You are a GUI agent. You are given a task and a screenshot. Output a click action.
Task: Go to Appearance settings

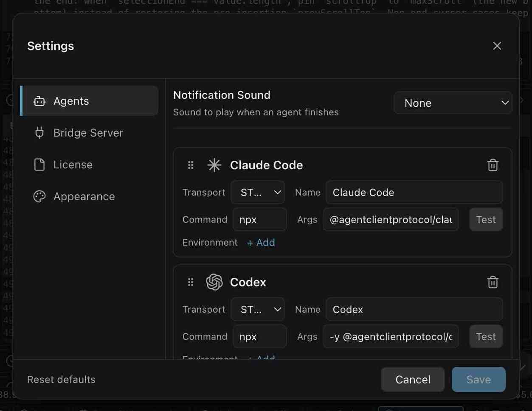(x=89, y=196)
